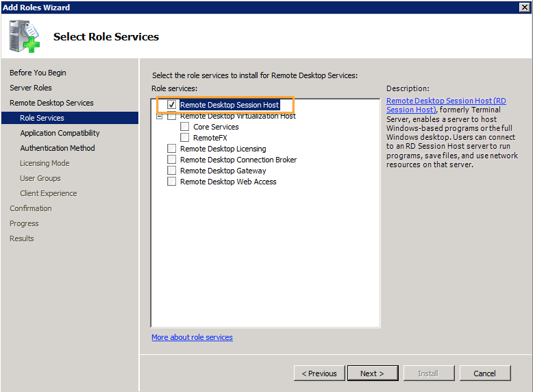Follow the RD Session Host description link

click(x=446, y=105)
